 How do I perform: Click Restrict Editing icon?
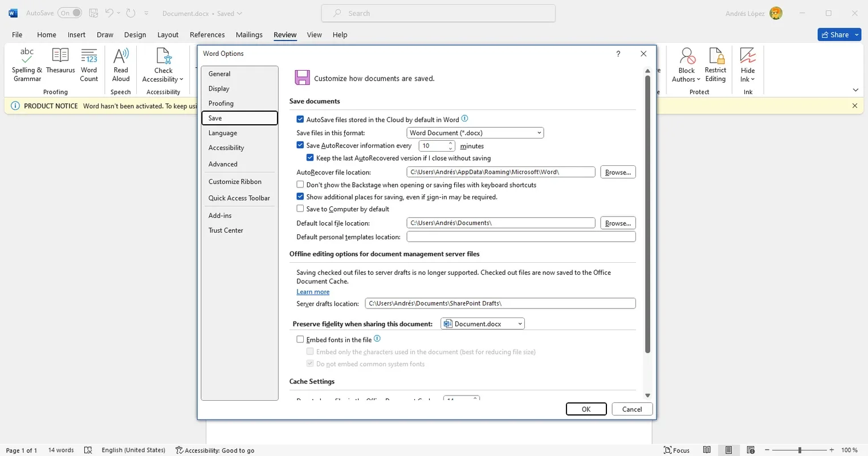pos(715,56)
